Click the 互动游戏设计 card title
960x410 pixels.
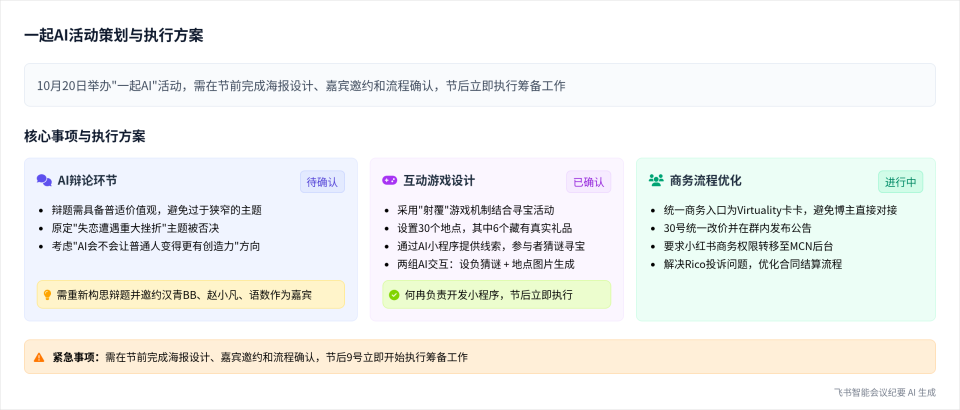point(439,181)
